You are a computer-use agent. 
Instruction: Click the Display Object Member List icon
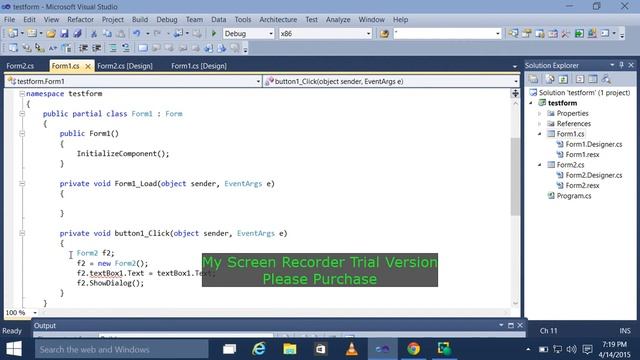click(13, 48)
